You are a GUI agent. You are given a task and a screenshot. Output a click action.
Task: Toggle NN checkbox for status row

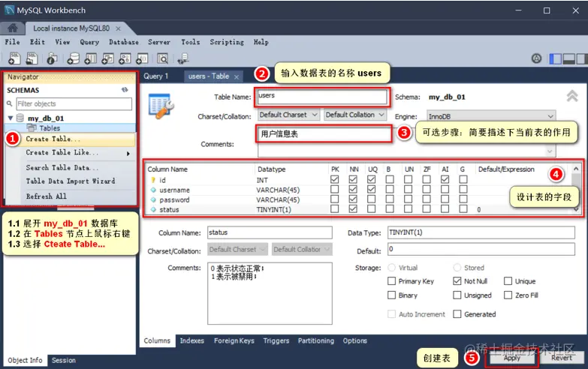(353, 208)
